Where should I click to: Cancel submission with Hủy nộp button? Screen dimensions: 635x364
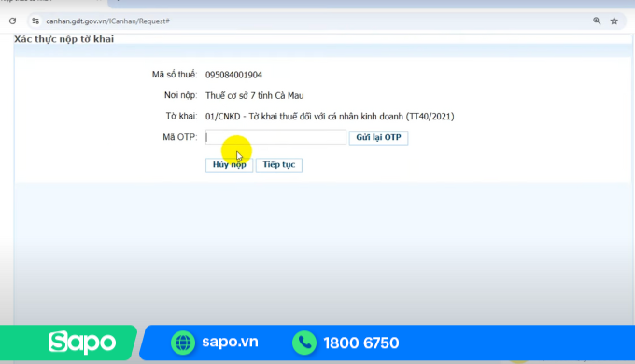click(x=229, y=165)
